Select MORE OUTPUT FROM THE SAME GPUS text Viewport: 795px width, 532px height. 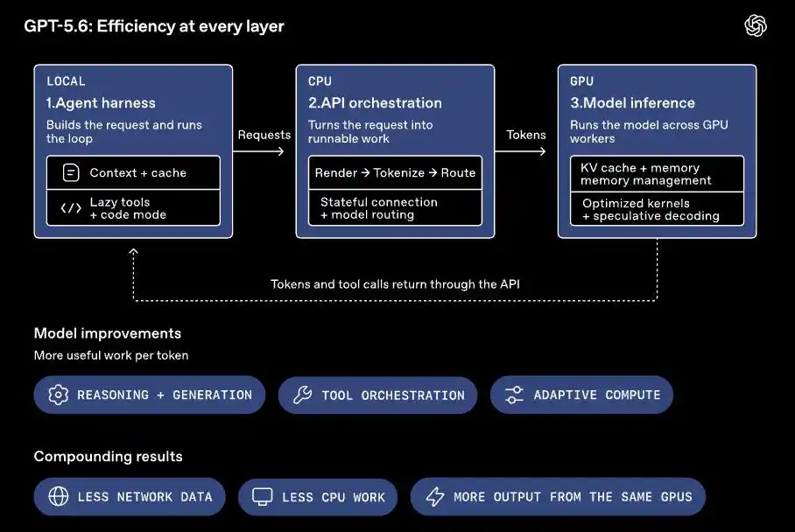[x=573, y=496]
